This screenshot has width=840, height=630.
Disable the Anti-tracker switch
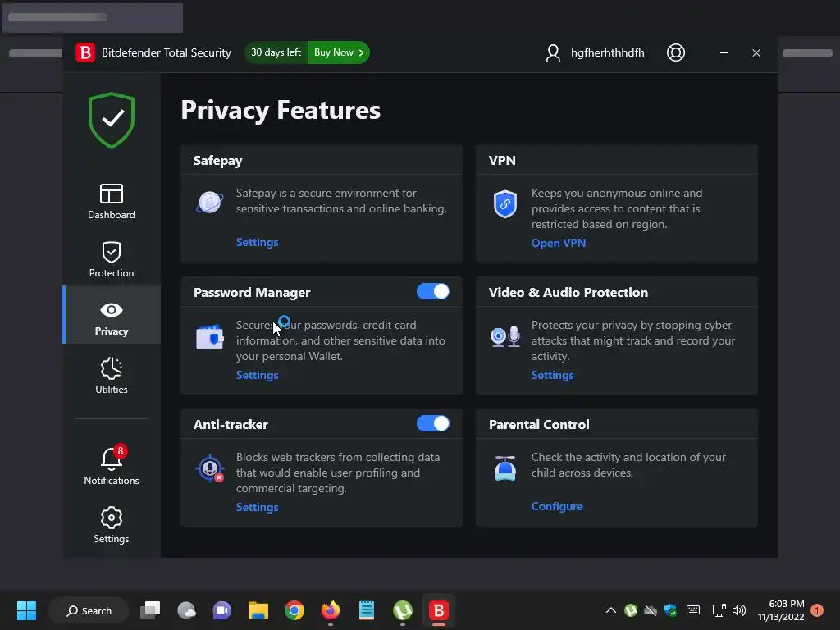(433, 423)
